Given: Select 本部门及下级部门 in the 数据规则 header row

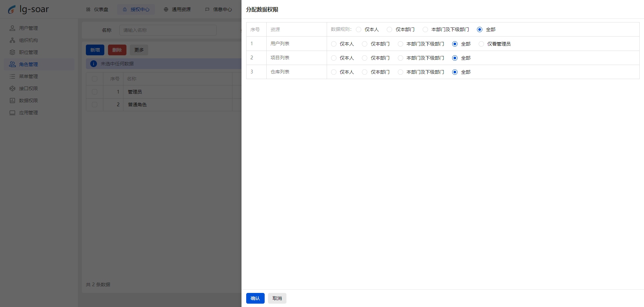Looking at the screenshot, I should click(425, 29).
